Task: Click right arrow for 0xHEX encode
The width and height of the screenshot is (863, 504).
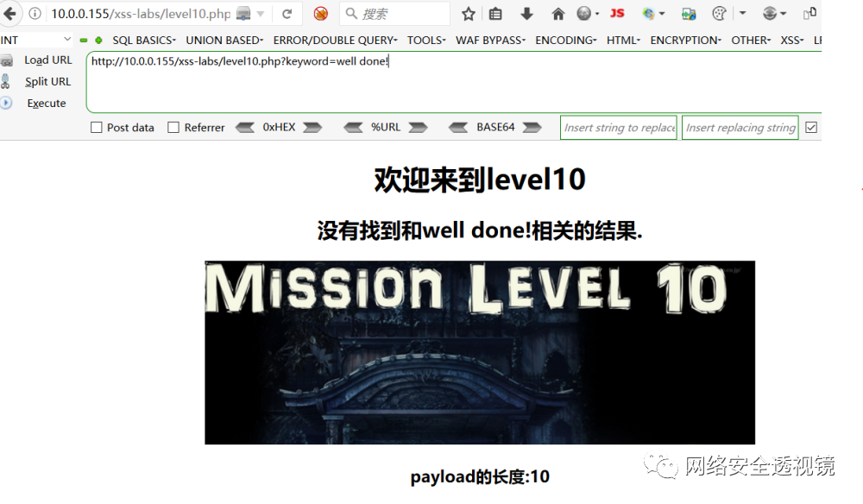Action: (312, 128)
